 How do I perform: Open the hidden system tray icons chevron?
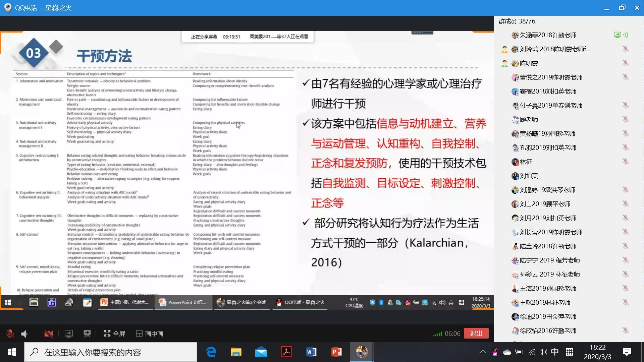483,352
